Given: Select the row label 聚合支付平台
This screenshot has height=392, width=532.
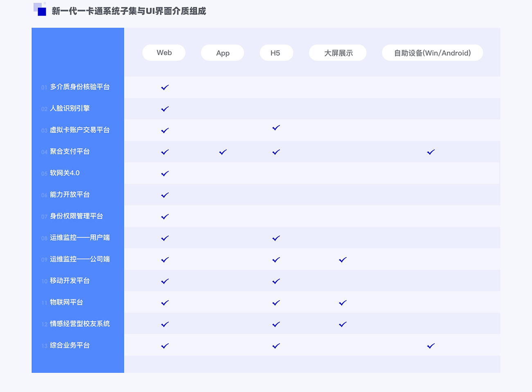Looking at the screenshot, I should pyautogui.click(x=70, y=151).
